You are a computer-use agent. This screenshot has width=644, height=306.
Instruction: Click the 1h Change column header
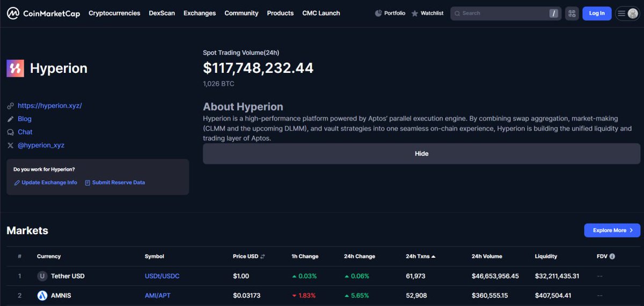tap(305, 257)
